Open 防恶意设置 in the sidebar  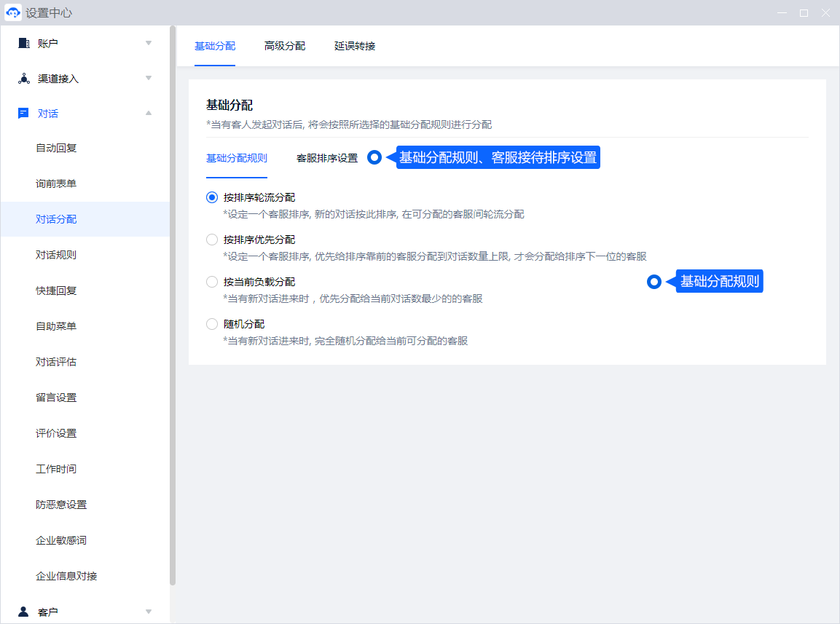click(61, 505)
